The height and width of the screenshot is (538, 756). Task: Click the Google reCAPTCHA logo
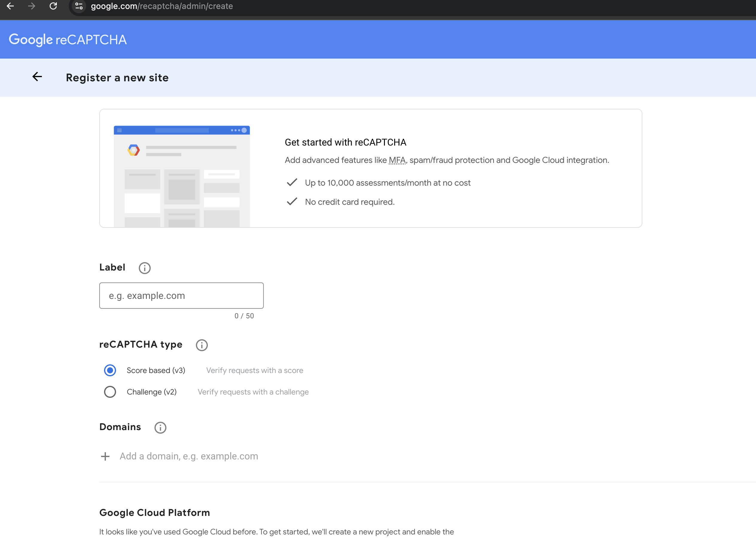click(68, 40)
